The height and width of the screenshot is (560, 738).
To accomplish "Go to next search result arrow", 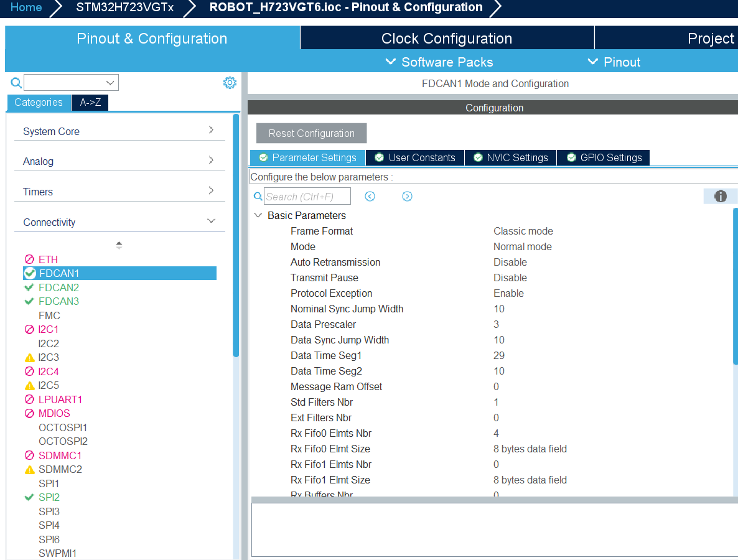I will click(x=407, y=196).
